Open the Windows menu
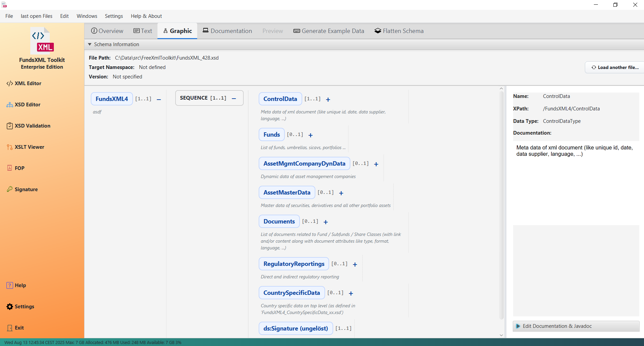 (x=87, y=16)
